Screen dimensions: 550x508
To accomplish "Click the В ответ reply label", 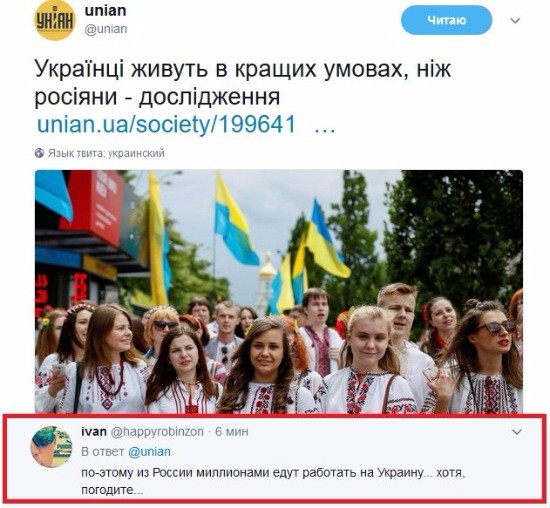I will pos(103,452).
